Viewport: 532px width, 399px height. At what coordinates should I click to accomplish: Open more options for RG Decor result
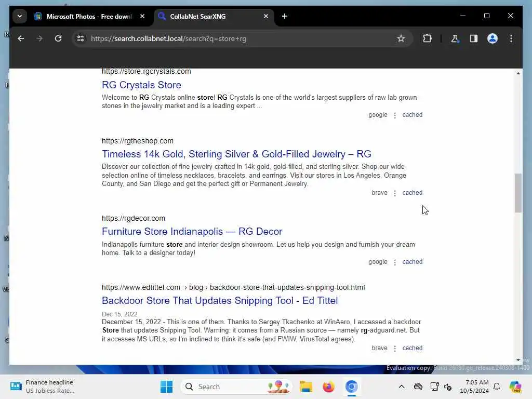[395, 262]
